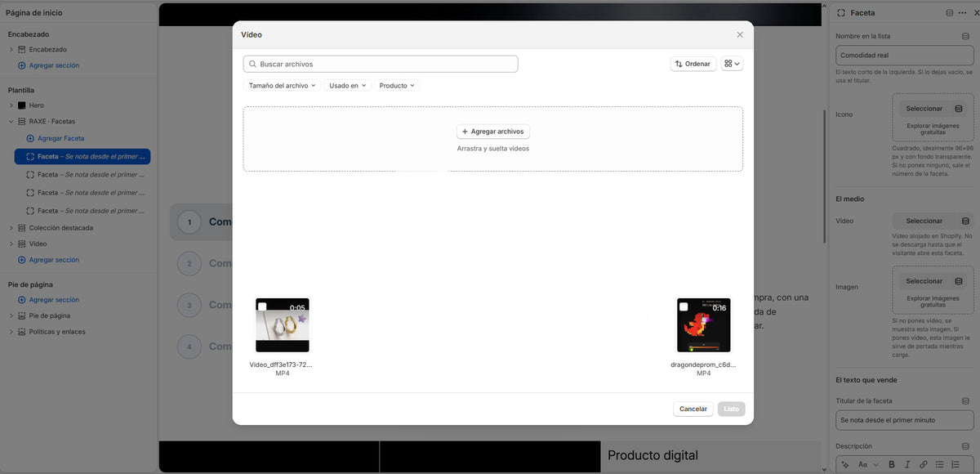Click the Vídeo section icon in the sidebar
This screenshot has width=980, height=474.
click(22, 244)
